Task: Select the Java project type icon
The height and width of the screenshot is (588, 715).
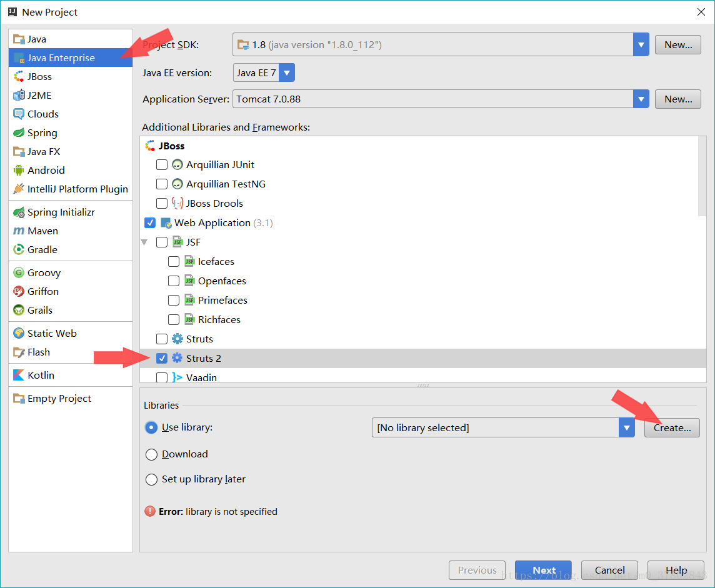Action: (x=19, y=39)
